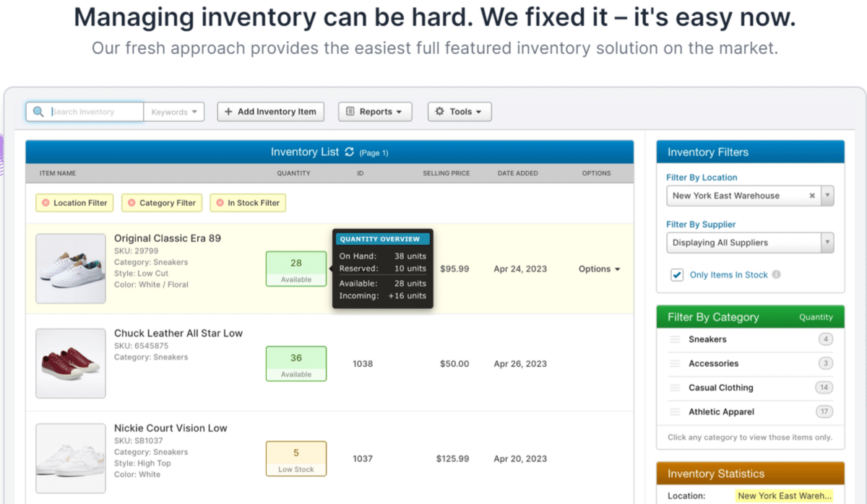
Task: Select the Accessories category row
Action: tap(713, 363)
